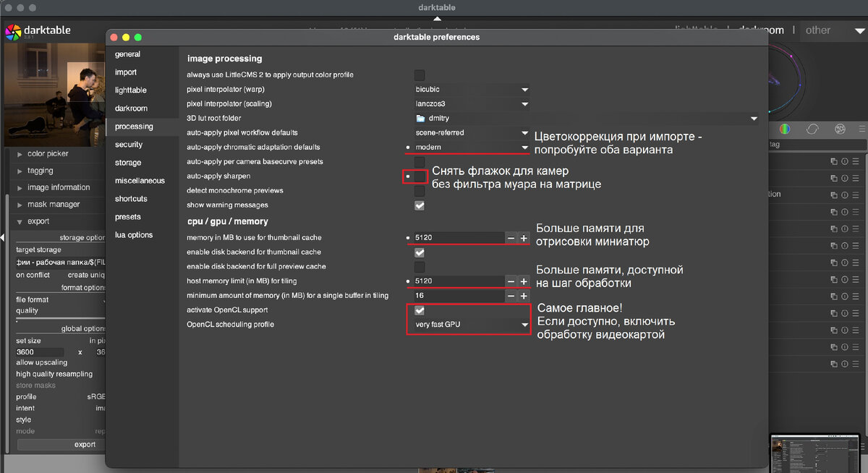Click the high quality resampling option

(54, 374)
